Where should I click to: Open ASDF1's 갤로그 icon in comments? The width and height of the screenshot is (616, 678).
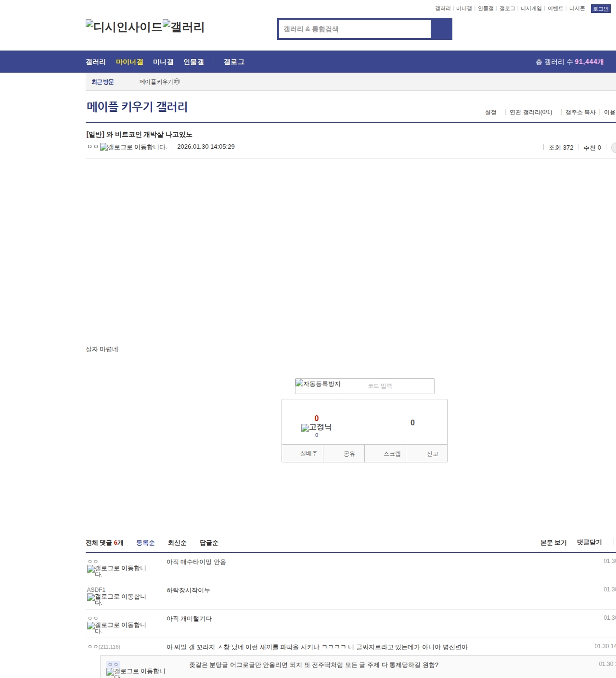116,599
